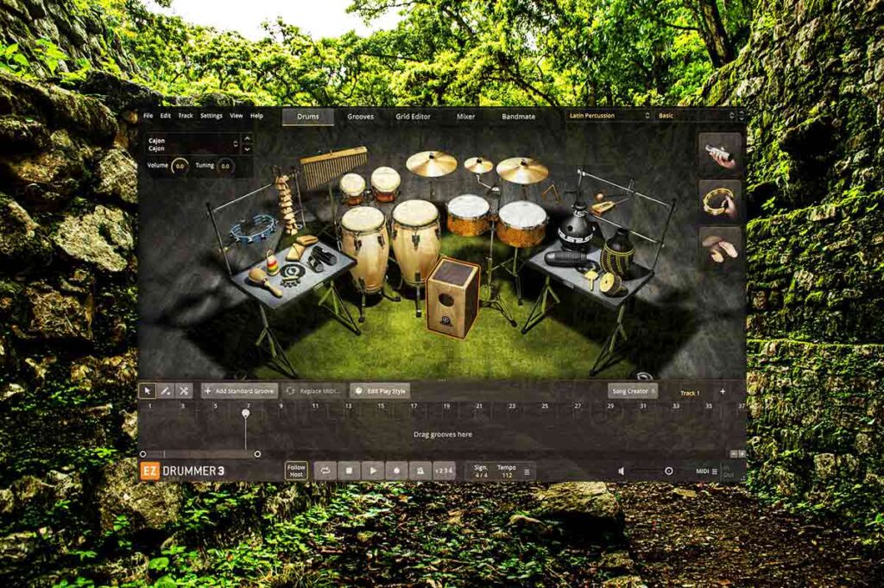Open the Cajon instrument selector dropdown
Viewport: 884px width, 588px height.
click(x=193, y=144)
